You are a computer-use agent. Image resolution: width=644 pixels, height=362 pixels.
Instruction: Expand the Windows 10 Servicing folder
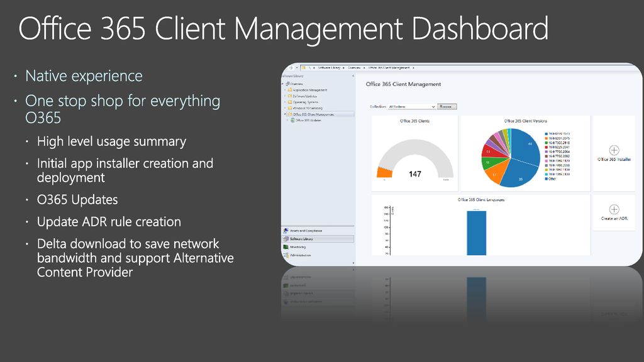(x=285, y=108)
